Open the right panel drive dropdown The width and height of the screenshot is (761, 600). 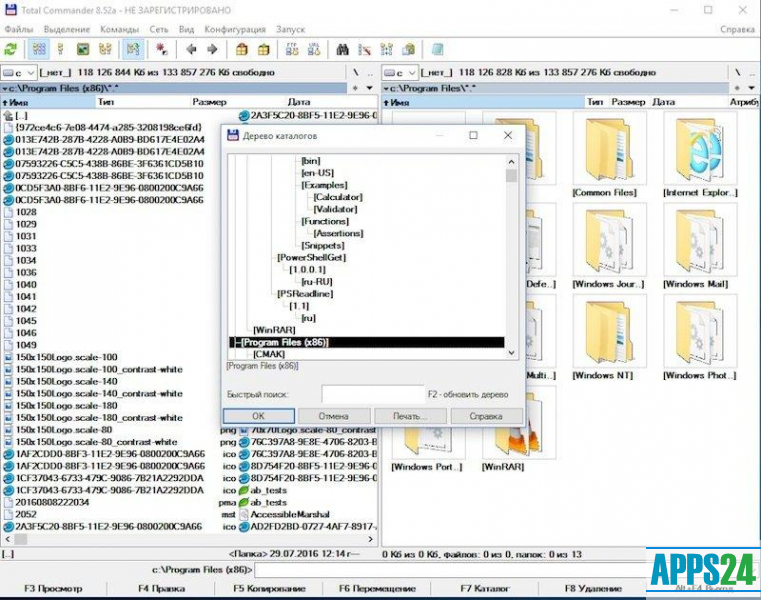coord(400,73)
